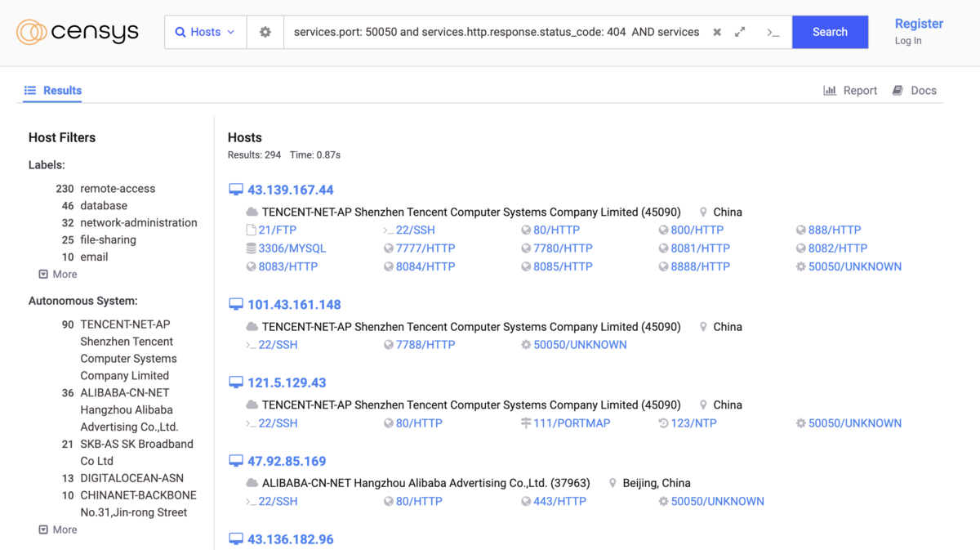Open host 101.43.161.148

294,305
